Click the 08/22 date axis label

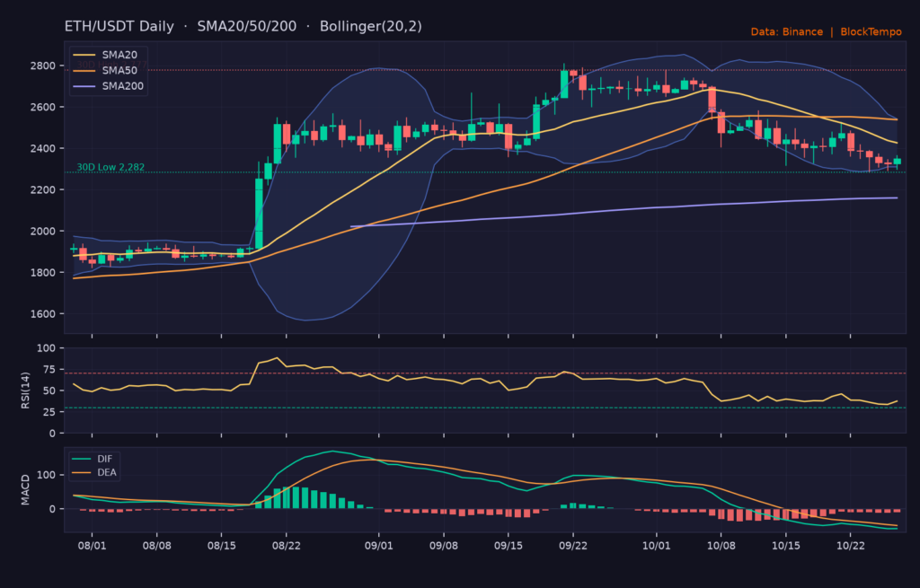[x=287, y=545]
